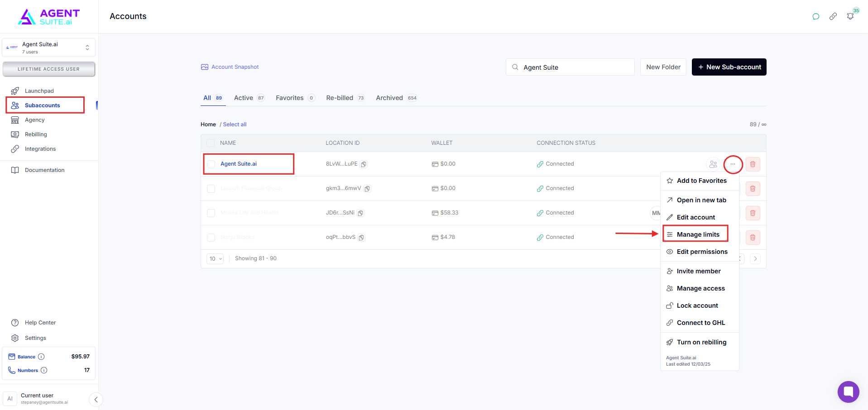Expand the Agent Suite.ai account switcher

49,48
